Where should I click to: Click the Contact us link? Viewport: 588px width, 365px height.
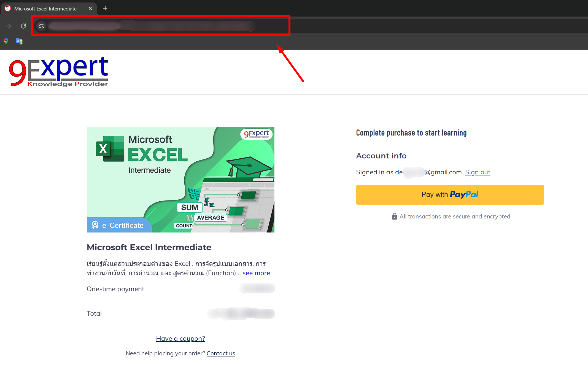(221, 353)
